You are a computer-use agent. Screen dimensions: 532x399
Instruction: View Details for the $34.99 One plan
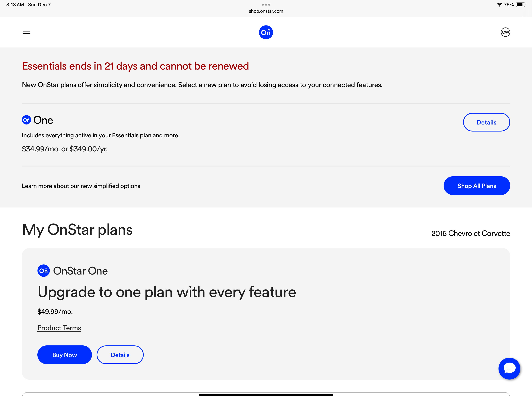click(x=486, y=122)
